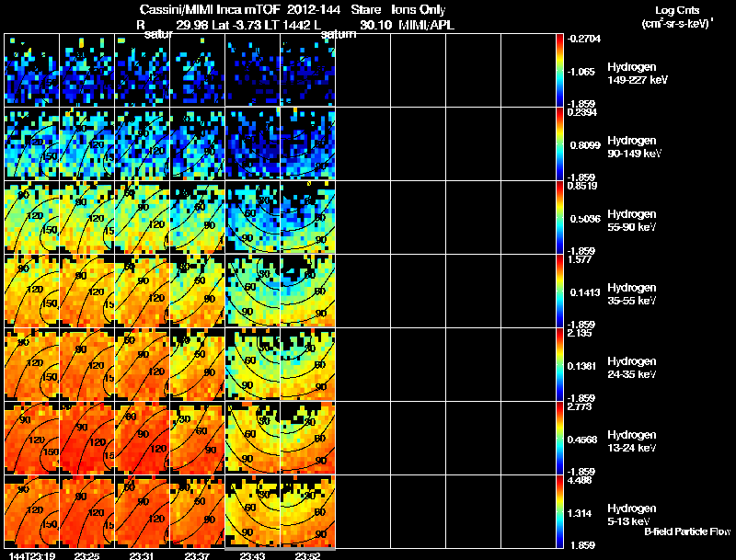
Task: Click the empty panel right of 23:52 in top row
Action: point(363,71)
